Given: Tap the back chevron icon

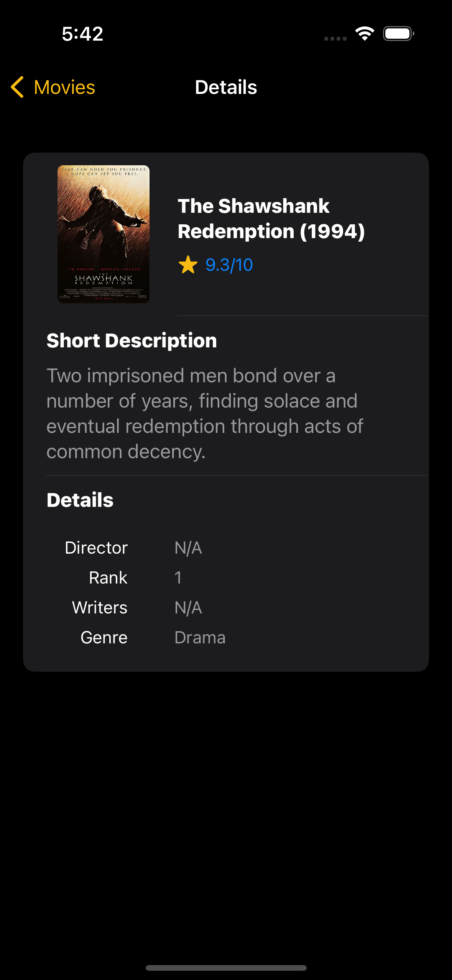Looking at the screenshot, I should click(18, 87).
